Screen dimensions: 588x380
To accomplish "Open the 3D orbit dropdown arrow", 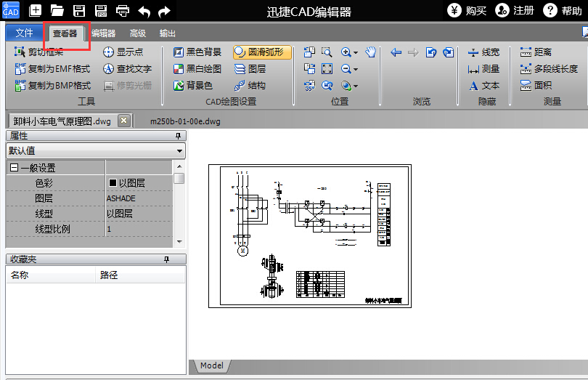I will pos(356,86).
